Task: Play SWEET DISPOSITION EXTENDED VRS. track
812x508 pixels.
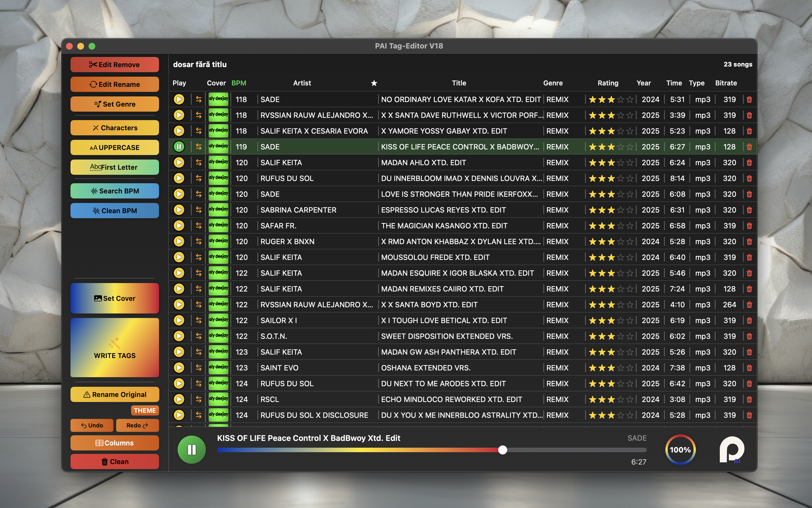Action: (x=179, y=336)
